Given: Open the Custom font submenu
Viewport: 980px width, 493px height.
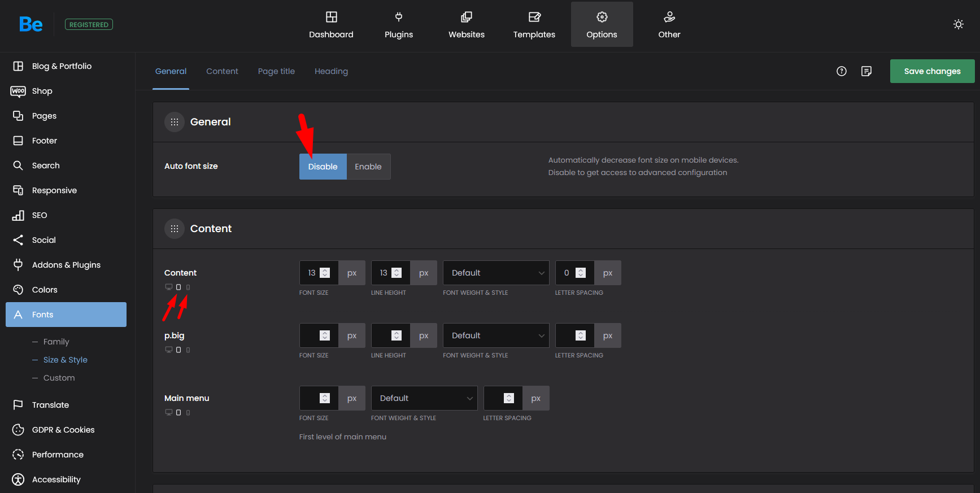Looking at the screenshot, I should (59, 378).
